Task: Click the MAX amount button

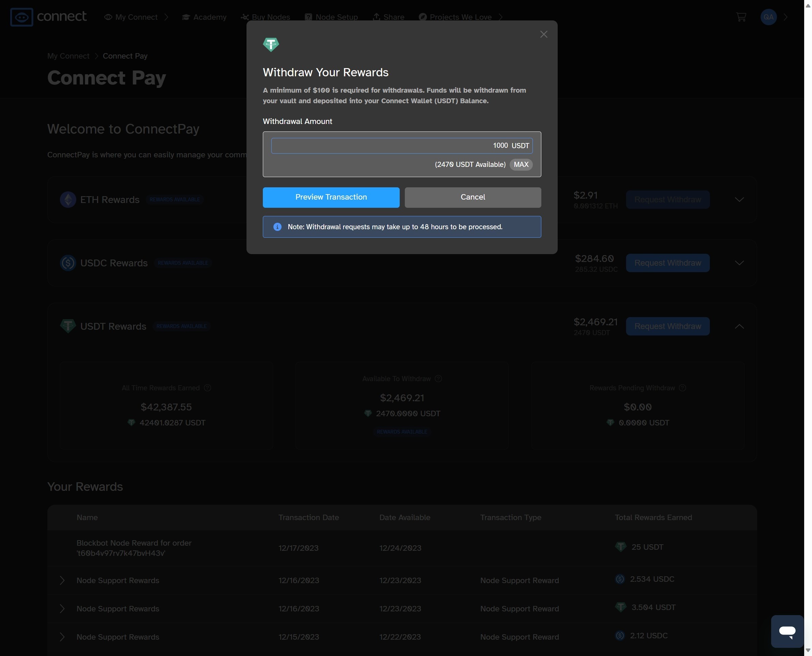Action: (x=521, y=165)
